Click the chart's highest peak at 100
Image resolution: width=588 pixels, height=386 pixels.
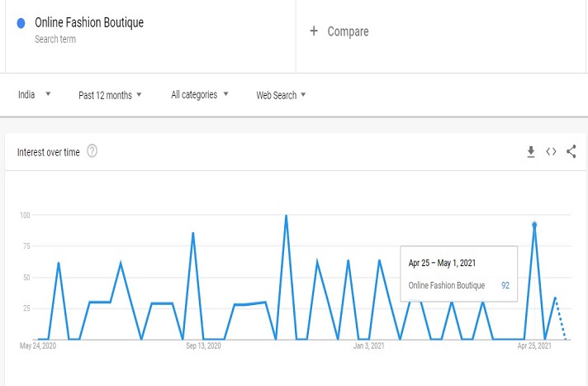tap(286, 216)
